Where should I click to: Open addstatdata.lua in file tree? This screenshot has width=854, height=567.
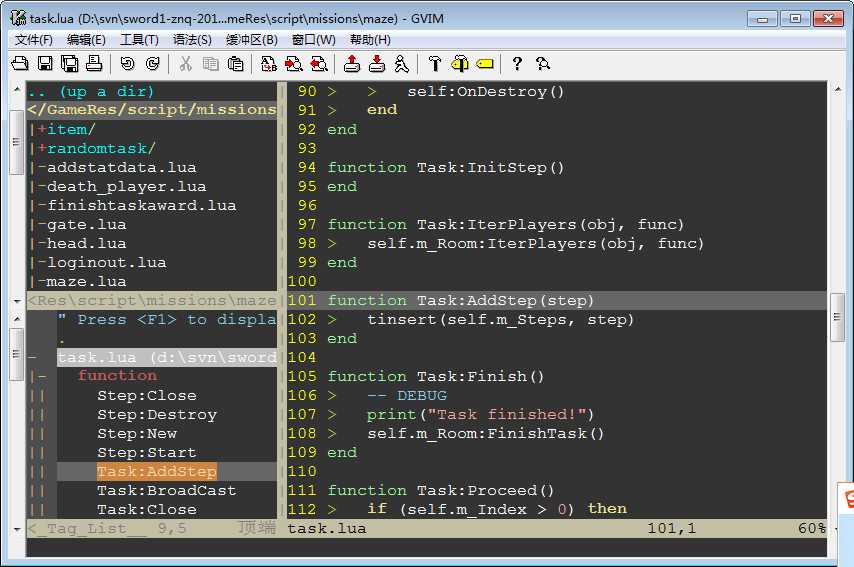point(121,167)
